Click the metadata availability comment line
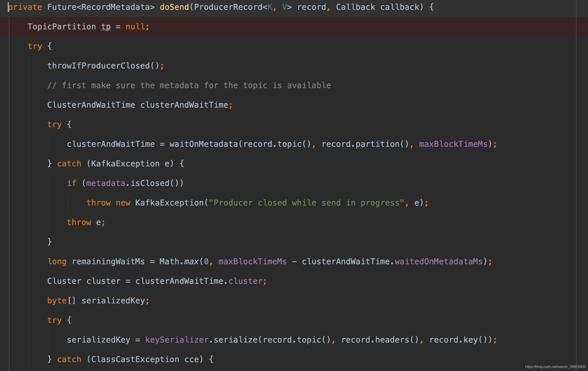This screenshot has width=588, height=371. pyautogui.click(x=189, y=85)
